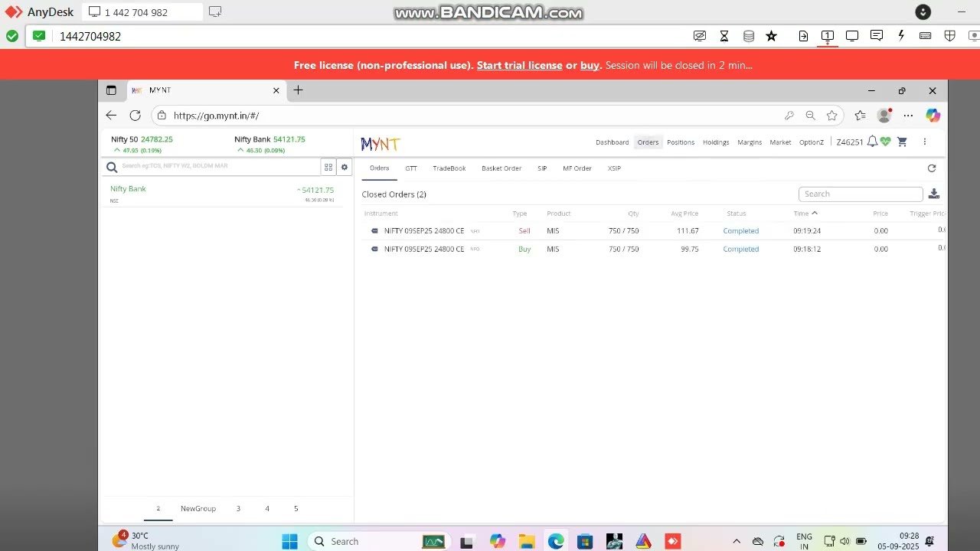The height and width of the screenshot is (551, 980).
Task: Open Market page
Action: click(x=780, y=142)
